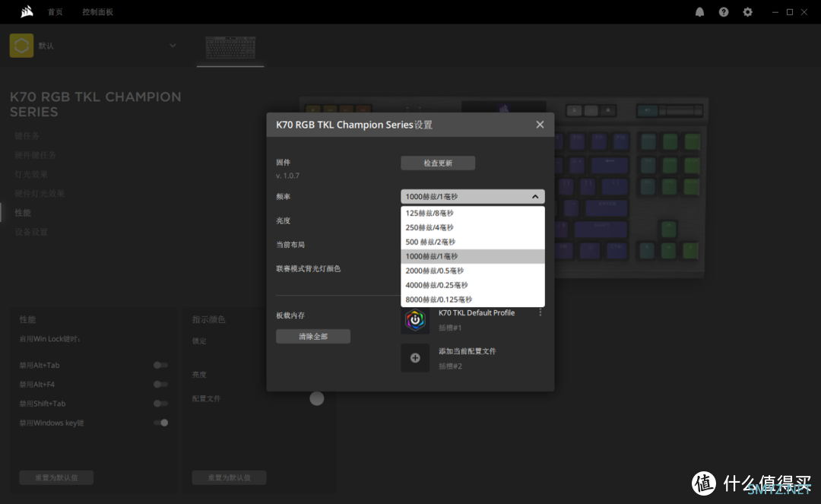Select 4000赫兹/0.25毫秒 option
The height and width of the screenshot is (504, 821).
tap(472, 285)
